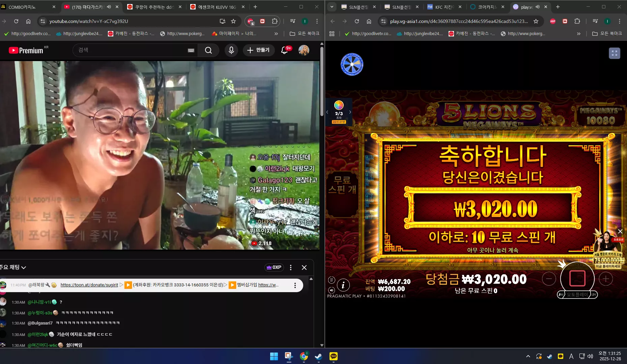Reload the slot game page in right browser
Viewport: 627px width, 364px height.
coord(357,21)
